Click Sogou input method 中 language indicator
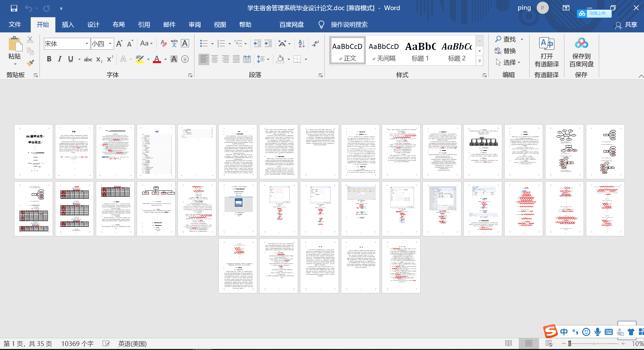644x350 pixels. pyautogui.click(x=564, y=332)
